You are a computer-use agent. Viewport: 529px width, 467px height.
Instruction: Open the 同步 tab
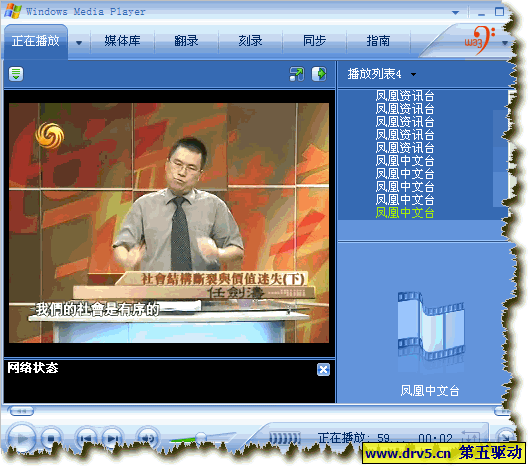pos(314,41)
